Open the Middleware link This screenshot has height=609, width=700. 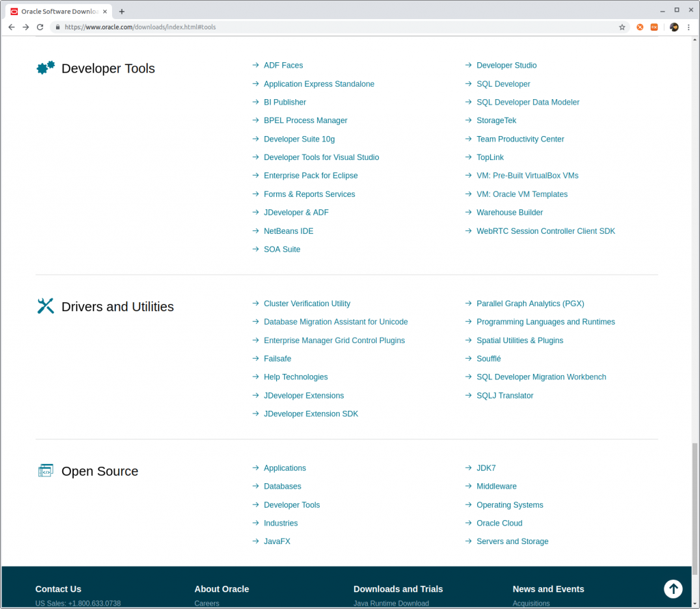(x=496, y=487)
